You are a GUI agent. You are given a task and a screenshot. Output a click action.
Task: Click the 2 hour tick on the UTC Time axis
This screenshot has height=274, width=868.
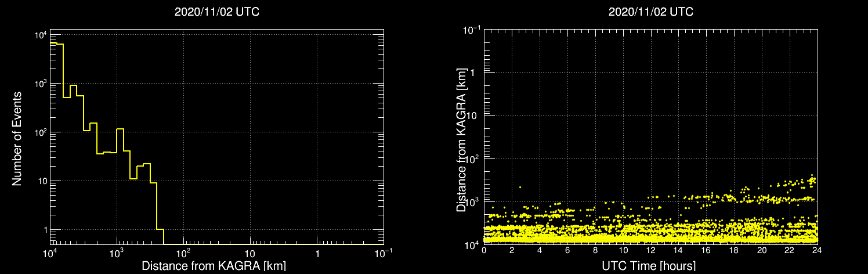[x=512, y=250]
